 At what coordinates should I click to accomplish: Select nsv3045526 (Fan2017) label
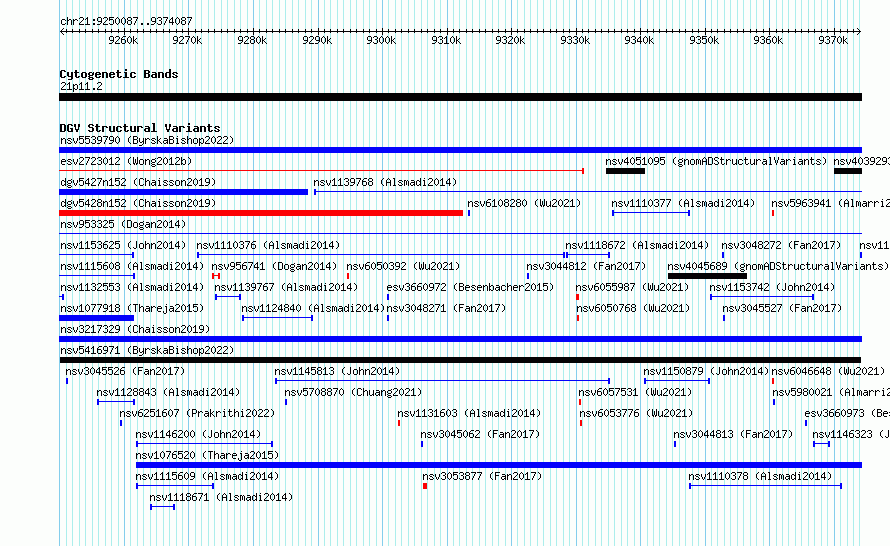(x=125, y=371)
